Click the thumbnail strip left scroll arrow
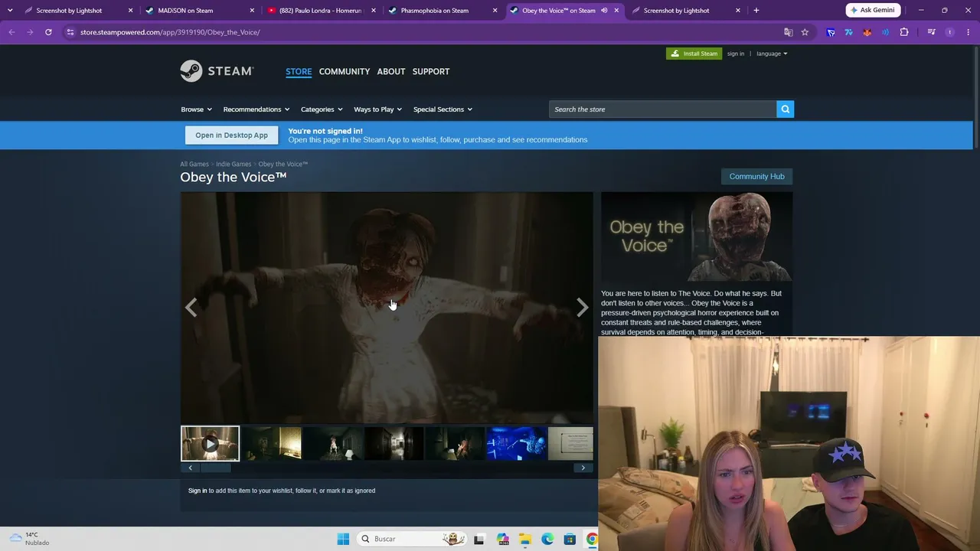Viewport: 980px width, 551px height. 190,468
